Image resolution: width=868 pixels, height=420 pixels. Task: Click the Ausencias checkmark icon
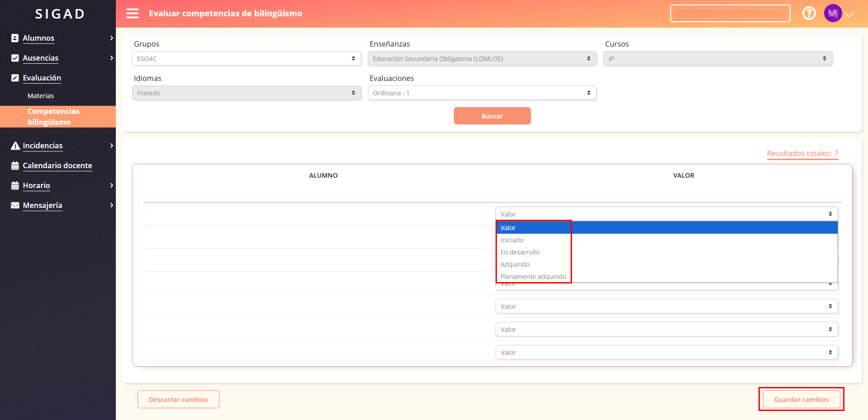15,58
